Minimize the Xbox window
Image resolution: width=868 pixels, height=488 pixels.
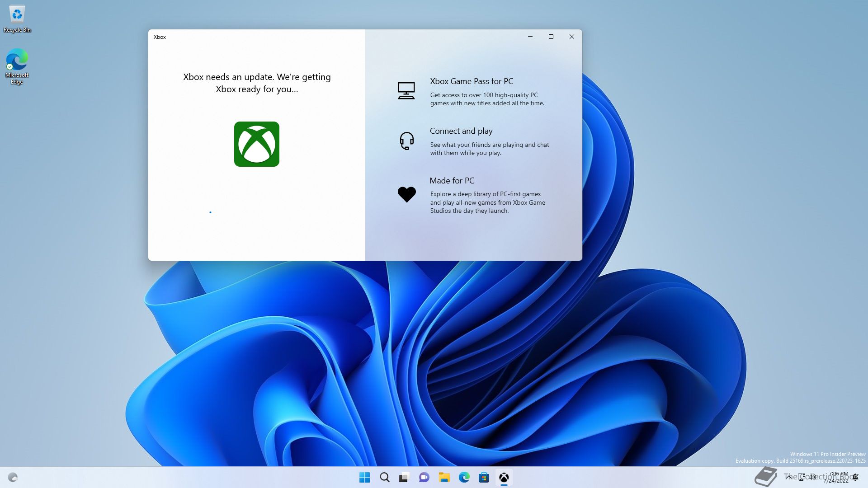coord(530,37)
